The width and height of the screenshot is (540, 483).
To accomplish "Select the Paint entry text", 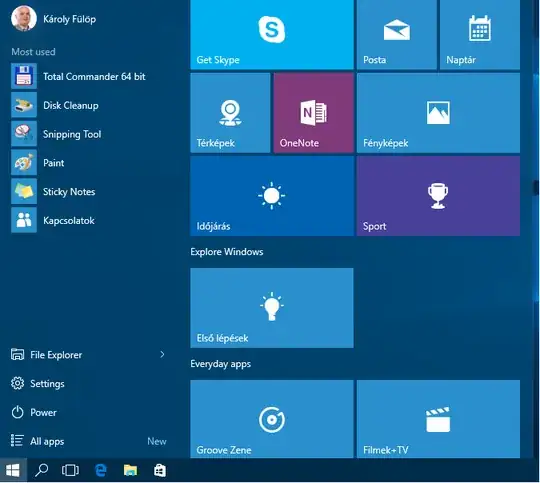I will click(x=53, y=163).
